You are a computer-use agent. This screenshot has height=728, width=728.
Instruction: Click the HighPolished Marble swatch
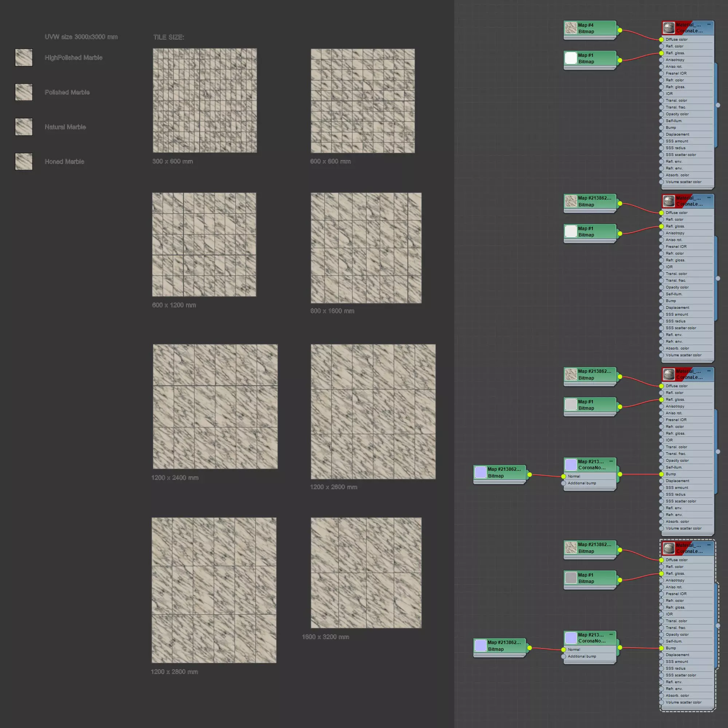point(24,57)
